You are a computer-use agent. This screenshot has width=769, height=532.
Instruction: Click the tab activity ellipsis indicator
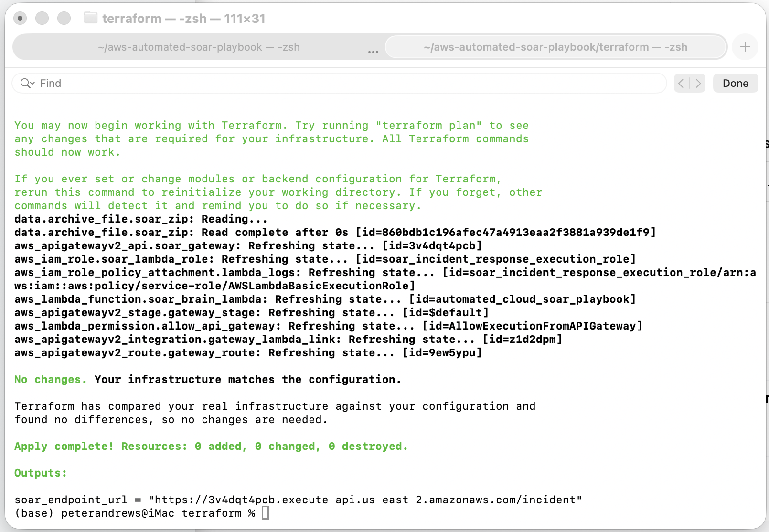click(373, 52)
